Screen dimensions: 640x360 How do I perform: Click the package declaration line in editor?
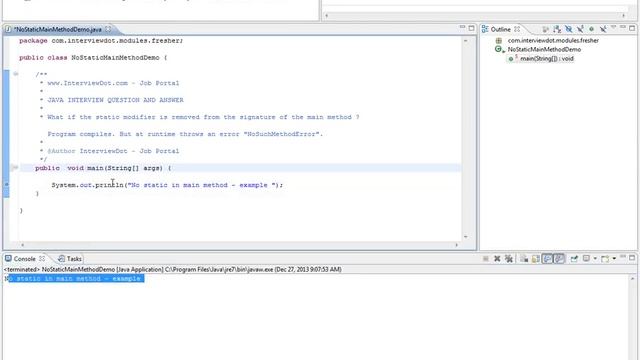point(101,41)
